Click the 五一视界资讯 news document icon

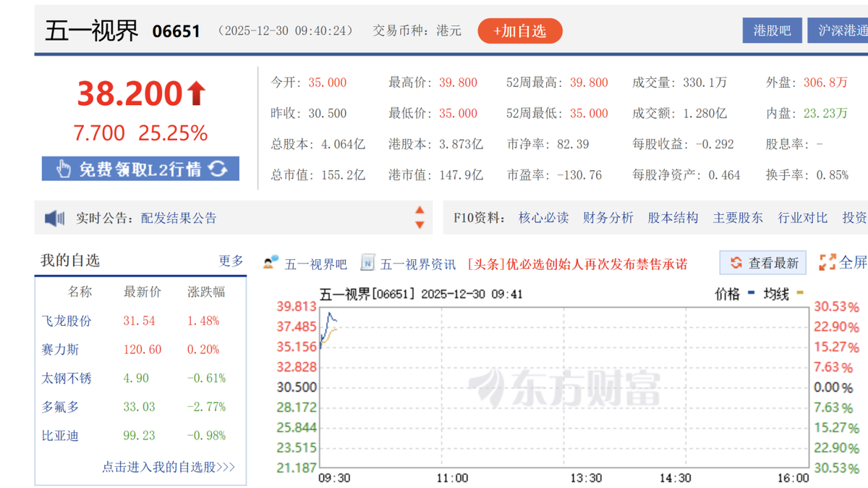point(367,263)
